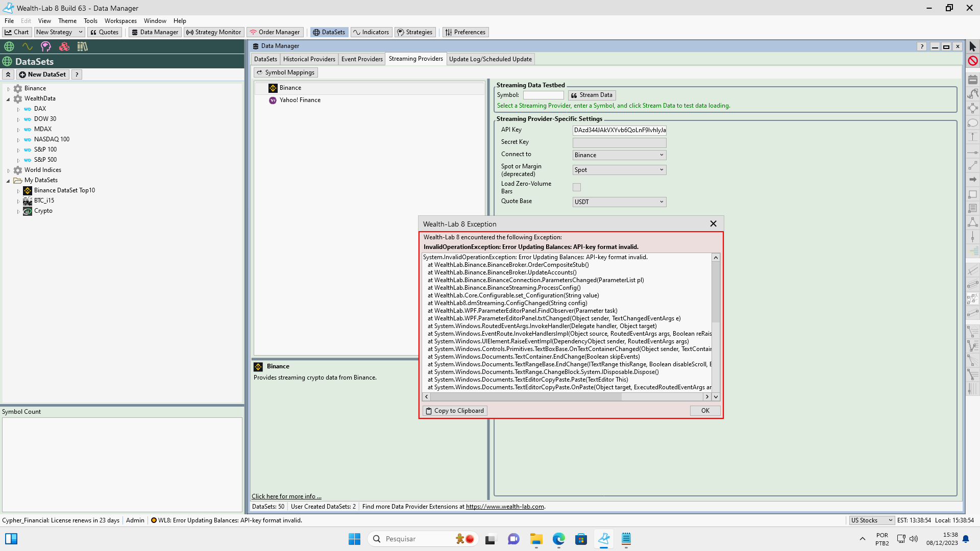Expand the Binance tree node

[8, 89]
